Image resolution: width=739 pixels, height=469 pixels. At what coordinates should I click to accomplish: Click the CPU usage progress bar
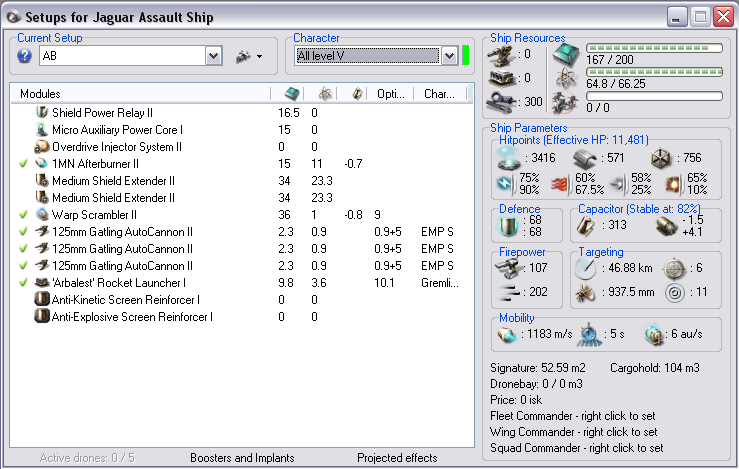[654, 48]
